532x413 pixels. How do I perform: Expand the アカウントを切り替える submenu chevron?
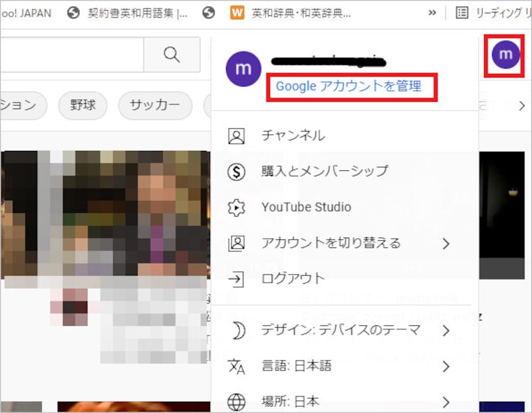click(x=446, y=243)
